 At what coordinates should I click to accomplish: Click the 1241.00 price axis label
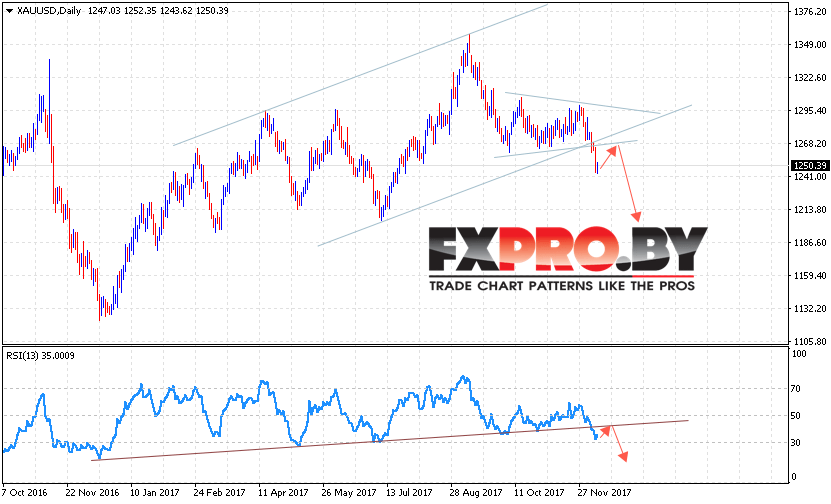810,176
